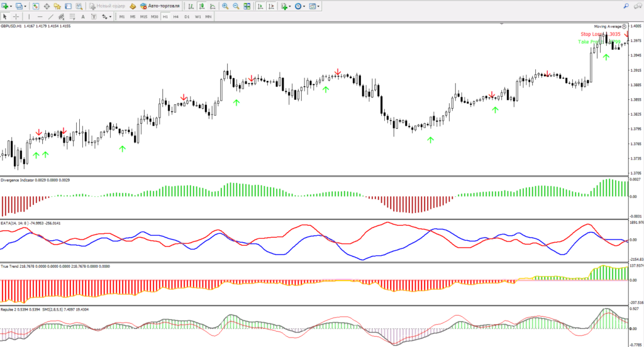Viewport: 644px width, 347px height.
Task: Select the Crosshair tool
Action: 16,16
